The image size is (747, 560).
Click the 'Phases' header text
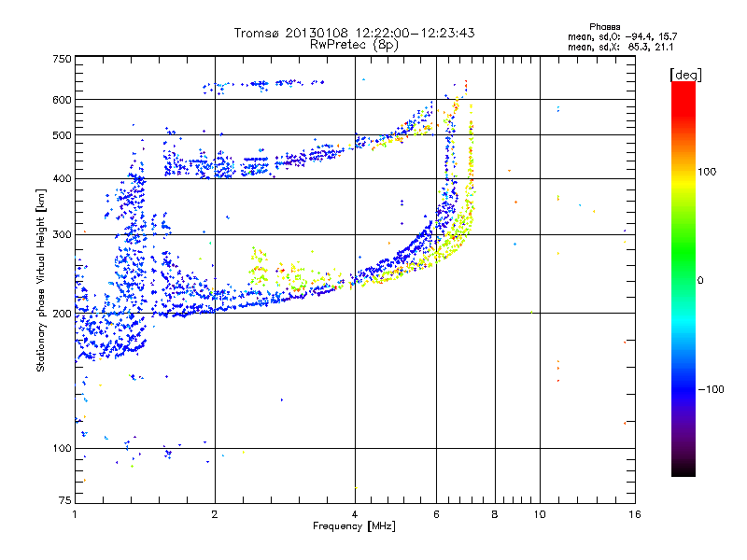[604, 27]
